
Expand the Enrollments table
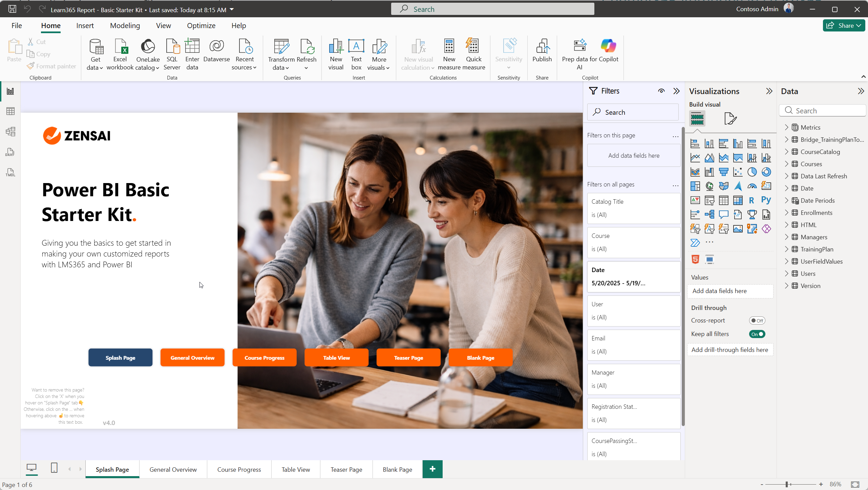[x=787, y=213]
